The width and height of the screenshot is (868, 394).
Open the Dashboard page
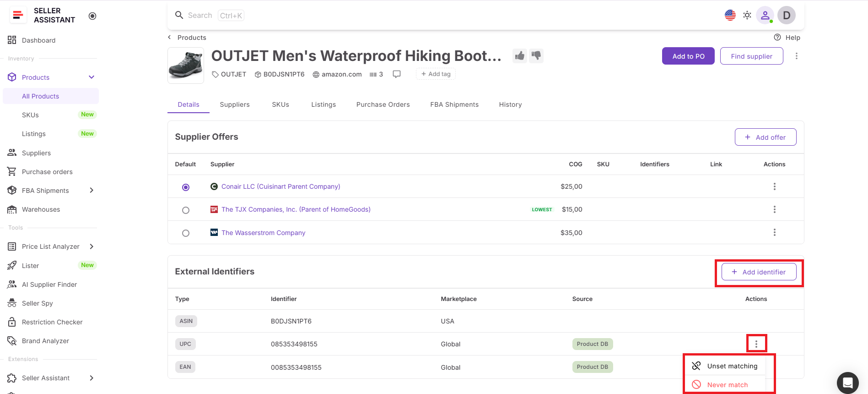click(38, 40)
